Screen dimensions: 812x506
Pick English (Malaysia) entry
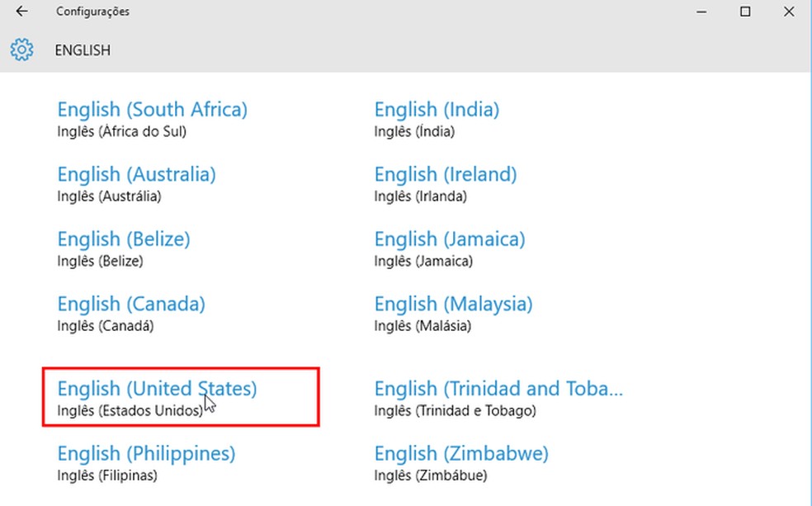tap(453, 304)
